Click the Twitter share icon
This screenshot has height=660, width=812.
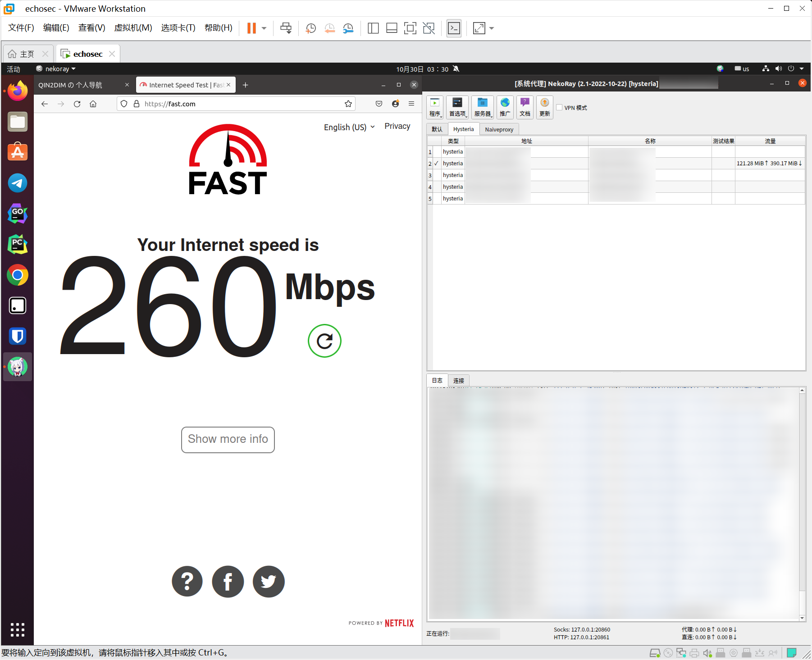(x=269, y=582)
